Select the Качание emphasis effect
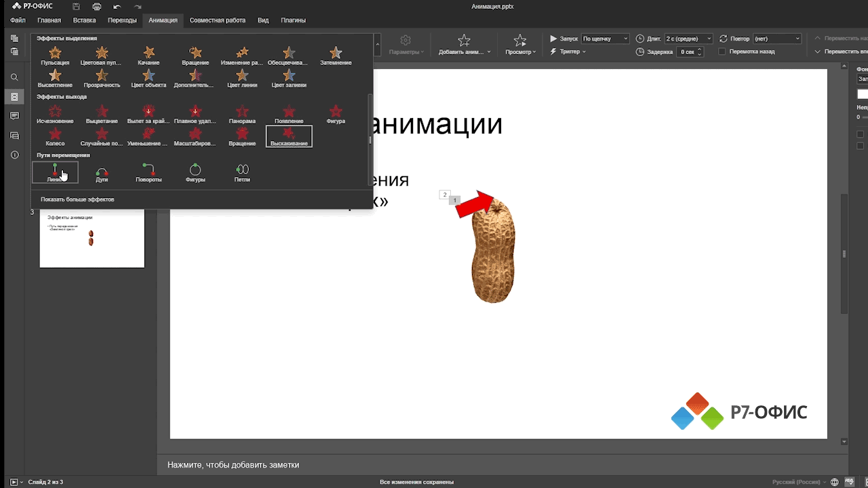The height and width of the screenshot is (488, 868). (x=149, y=56)
